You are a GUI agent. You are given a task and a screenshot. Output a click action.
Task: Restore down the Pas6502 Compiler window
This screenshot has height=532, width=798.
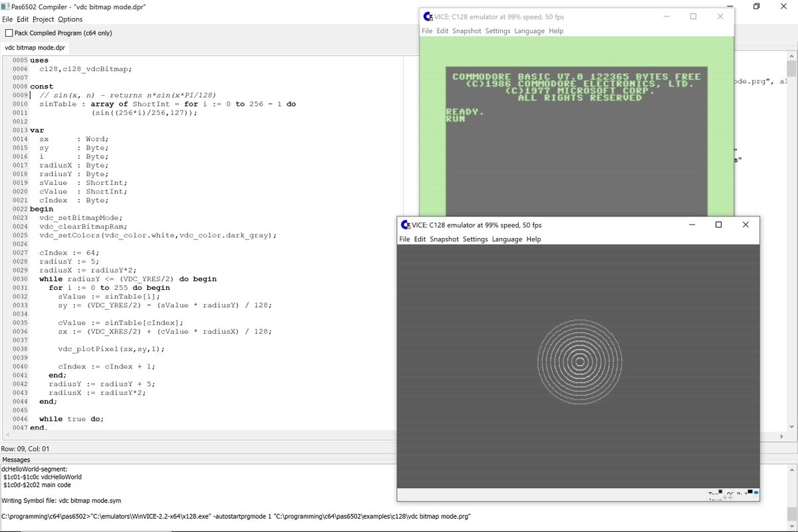(x=757, y=6)
